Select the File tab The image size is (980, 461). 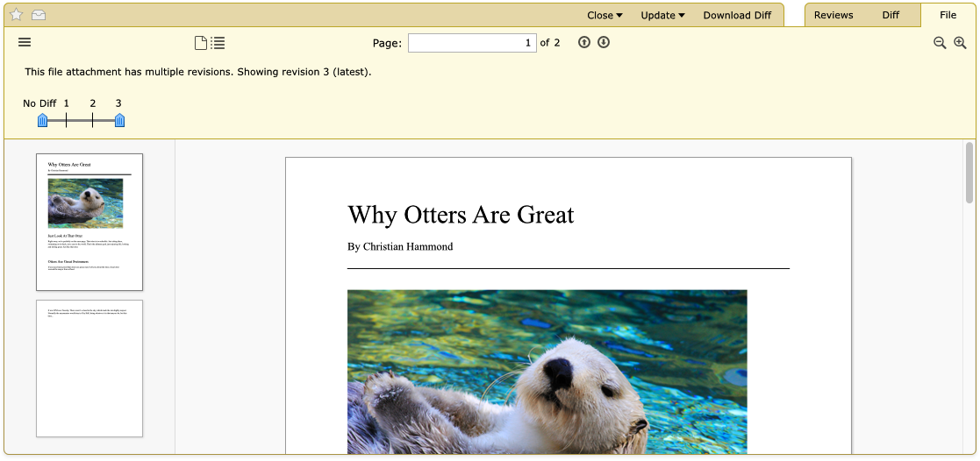tap(948, 15)
